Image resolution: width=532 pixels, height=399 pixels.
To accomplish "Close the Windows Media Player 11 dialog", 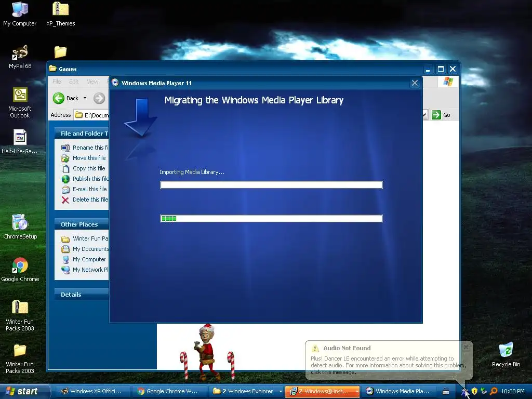I will [x=415, y=83].
